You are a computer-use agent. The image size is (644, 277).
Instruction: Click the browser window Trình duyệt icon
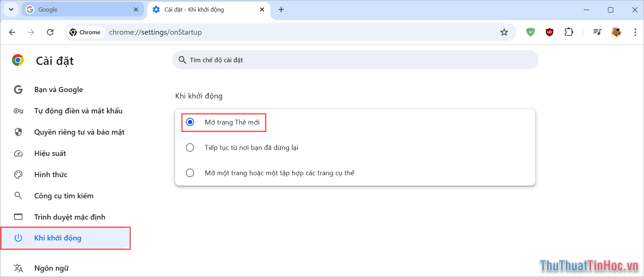18,217
